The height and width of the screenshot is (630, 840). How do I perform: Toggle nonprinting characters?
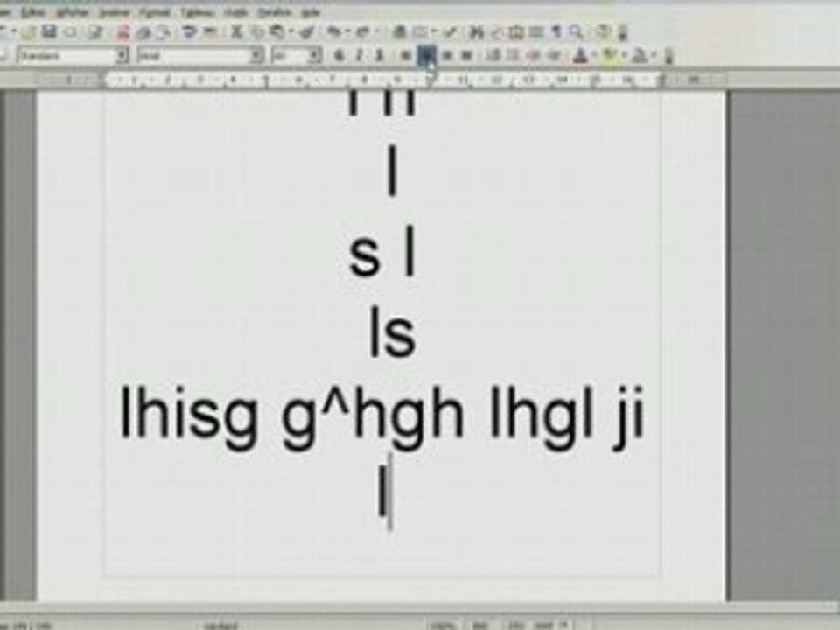point(556,32)
